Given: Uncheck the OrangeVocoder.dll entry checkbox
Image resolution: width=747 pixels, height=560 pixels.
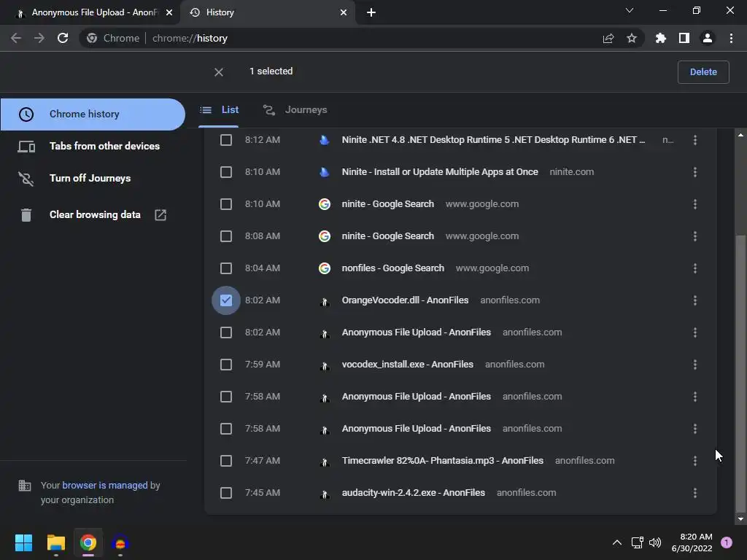Looking at the screenshot, I should tap(226, 300).
